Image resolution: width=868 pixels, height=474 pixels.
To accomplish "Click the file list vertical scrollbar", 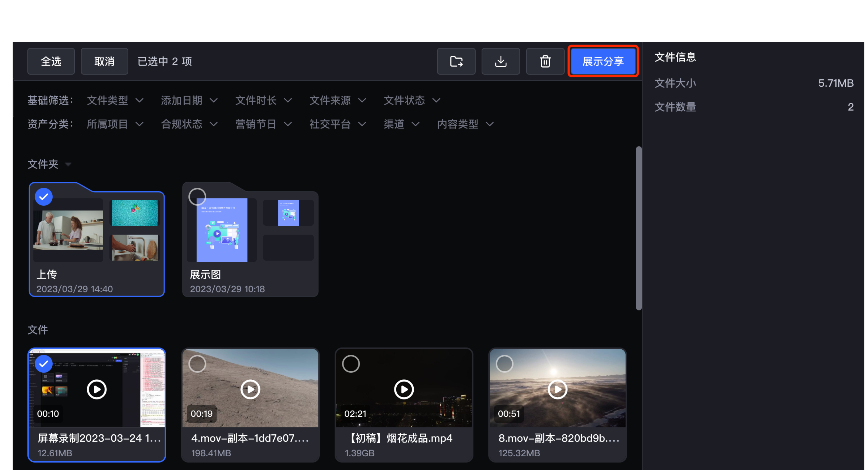I will (639, 228).
